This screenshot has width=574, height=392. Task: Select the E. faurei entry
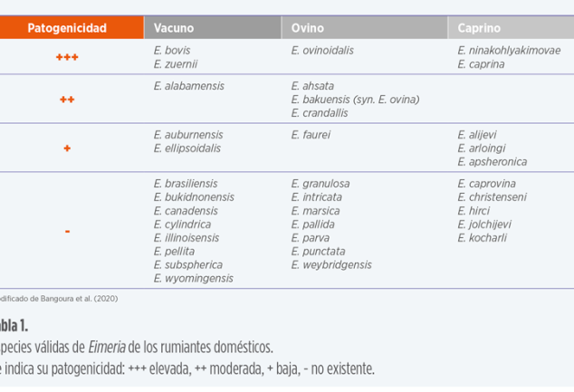coord(311,135)
